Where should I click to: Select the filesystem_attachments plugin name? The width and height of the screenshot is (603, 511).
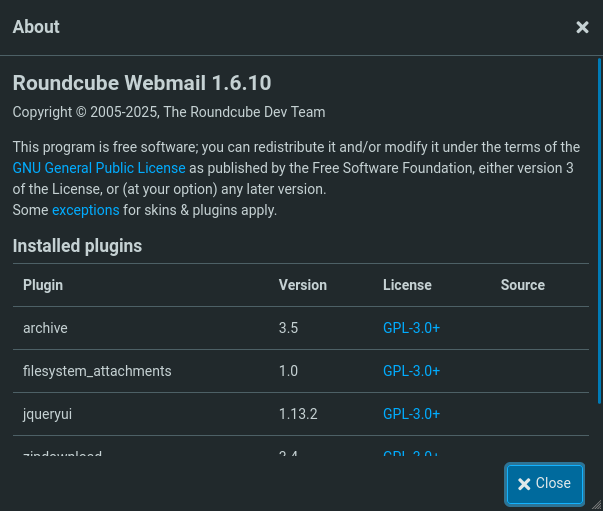click(97, 371)
